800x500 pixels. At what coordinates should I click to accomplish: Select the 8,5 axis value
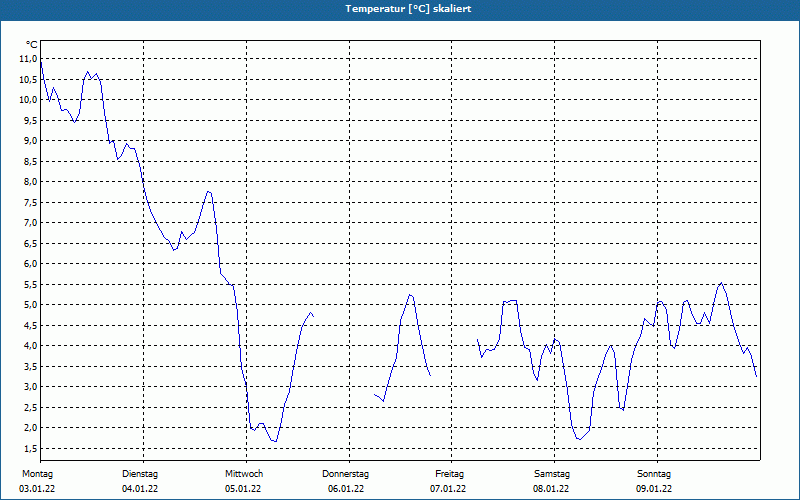[x=31, y=161]
